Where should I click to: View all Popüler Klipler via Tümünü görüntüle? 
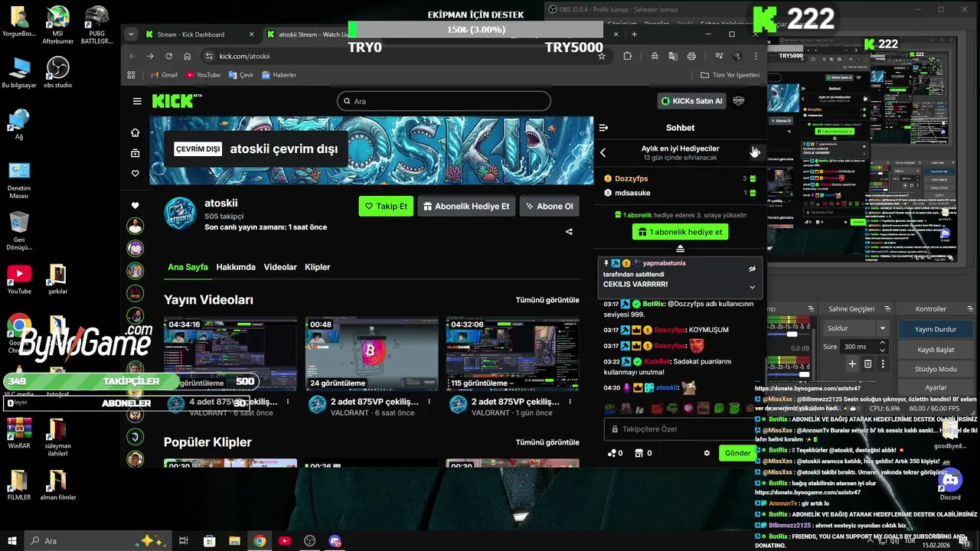pos(547,442)
